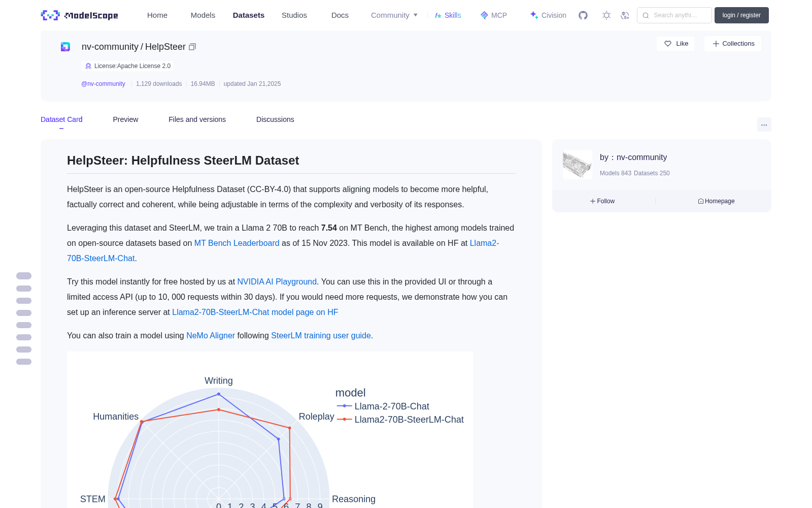This screenshot has height=508, width=812.
Task: Open the Skills page
Action: tap(448, 15)
